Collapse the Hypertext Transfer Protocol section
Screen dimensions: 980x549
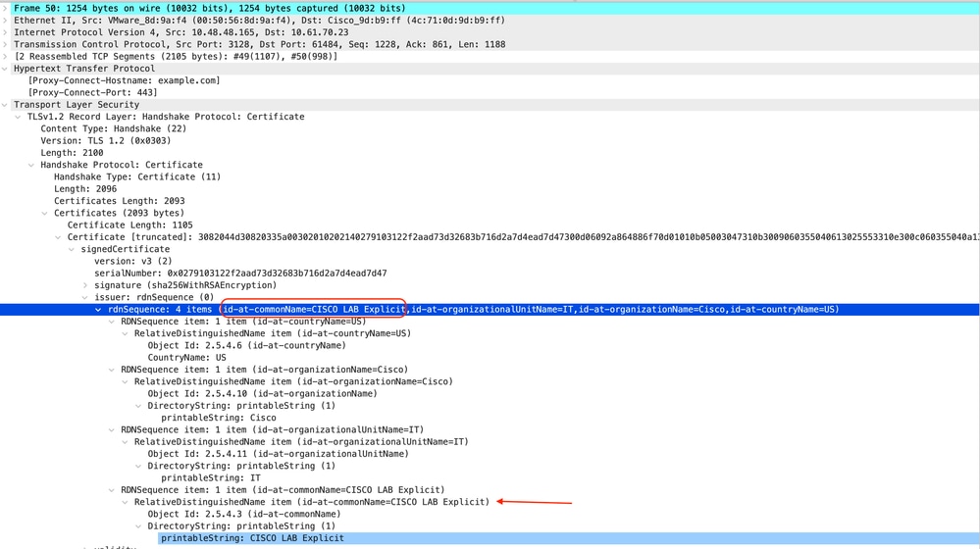tap(5, 69)
